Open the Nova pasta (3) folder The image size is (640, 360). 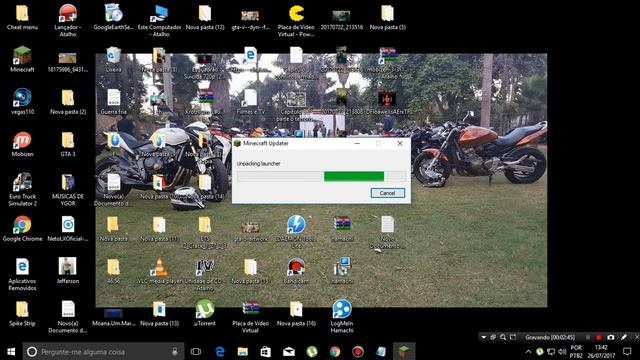387,17
